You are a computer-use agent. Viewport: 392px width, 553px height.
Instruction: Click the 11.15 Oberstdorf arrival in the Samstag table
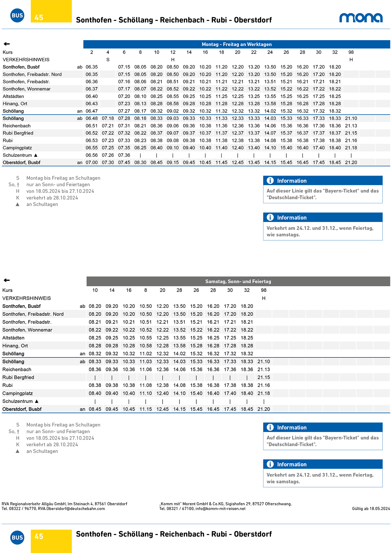[146, 409]
